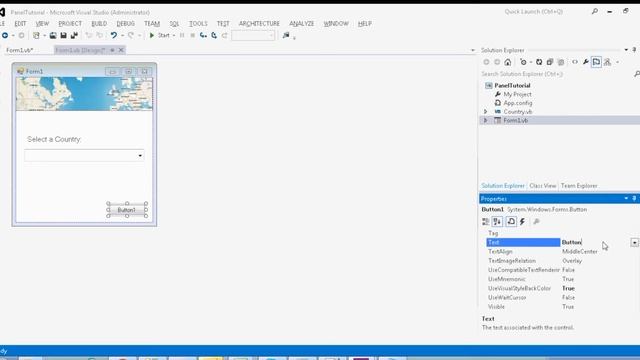Select the Form1.vb [Design] tab
The height and width of the screenshot is (360, 640).
[80, 50]
